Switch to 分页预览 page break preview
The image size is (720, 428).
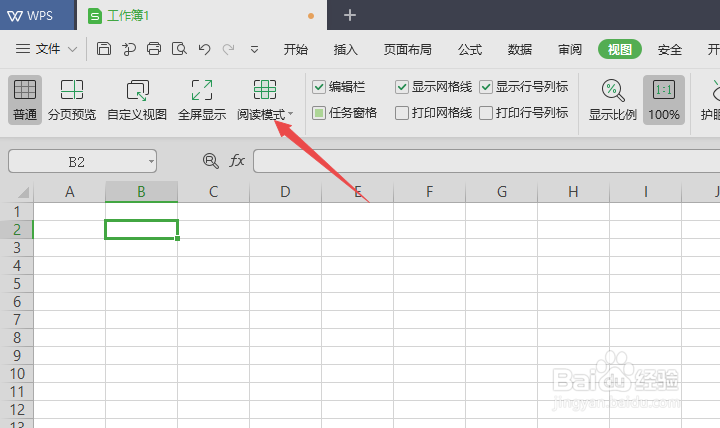point(72,100)
